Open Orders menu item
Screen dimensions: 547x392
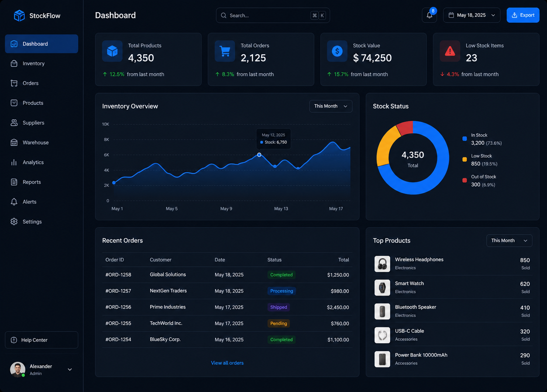tap(41, 83)
